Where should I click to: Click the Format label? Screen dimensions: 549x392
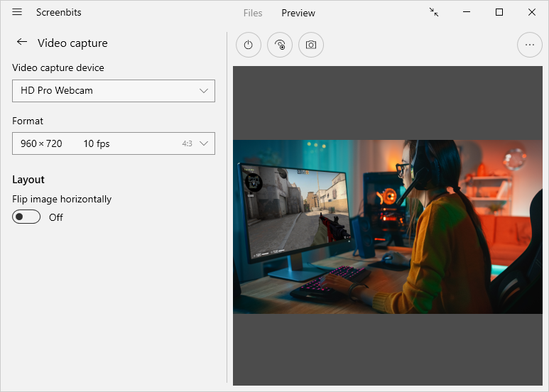point(28,121)
